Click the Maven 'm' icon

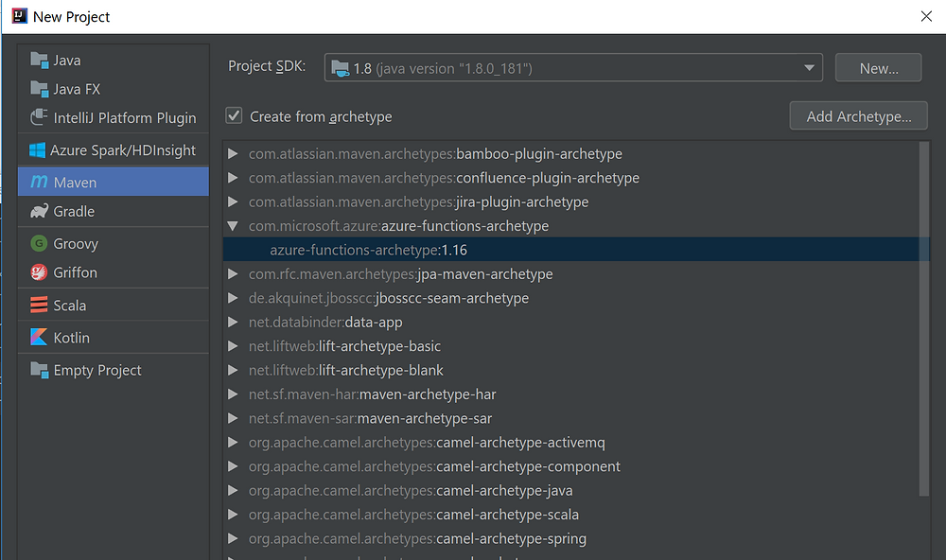[x=39, y=182]
